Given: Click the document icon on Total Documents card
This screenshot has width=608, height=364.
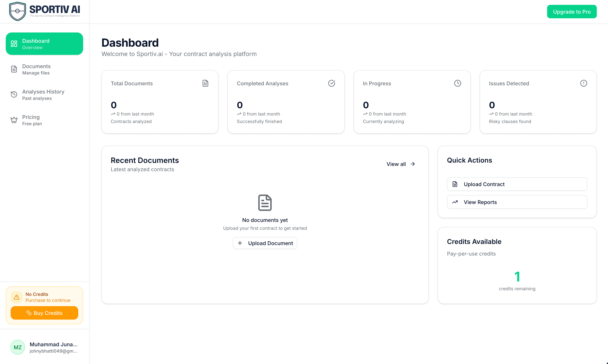Looking at the screenshot, I should pyautogui.click(x=205, y=83).
